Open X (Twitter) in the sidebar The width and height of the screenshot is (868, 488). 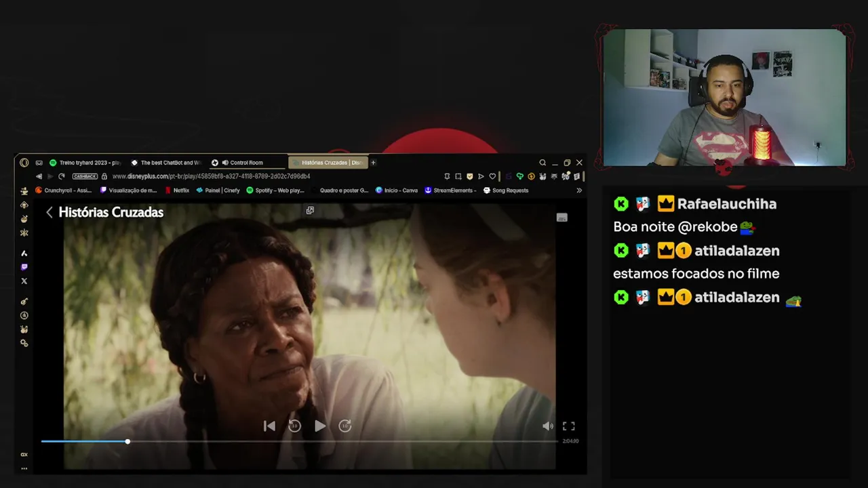pos(24,281)
